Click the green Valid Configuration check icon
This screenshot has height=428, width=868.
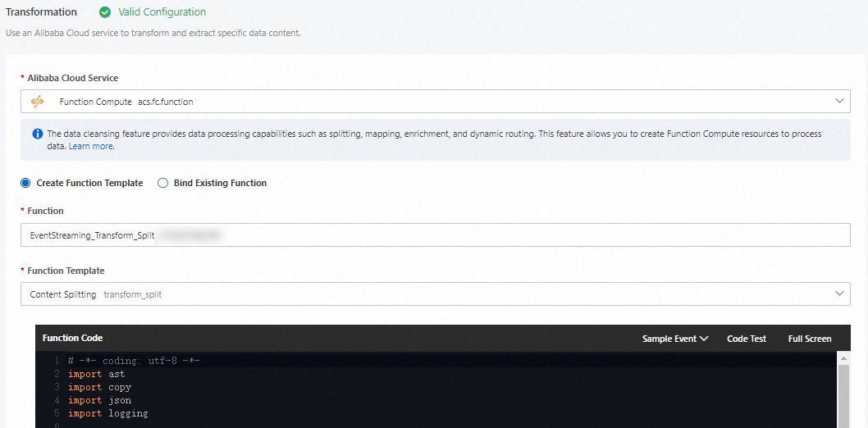[105, 11]
